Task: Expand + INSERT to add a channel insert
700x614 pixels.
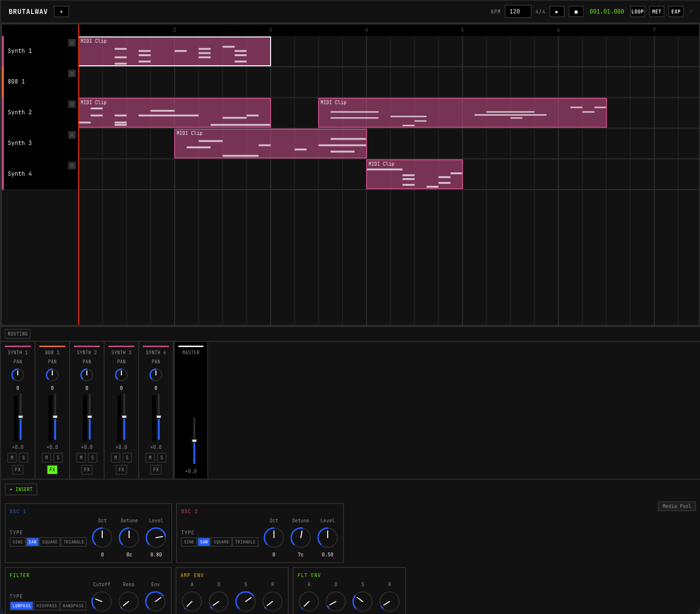Action: click(x=21, y=489)
